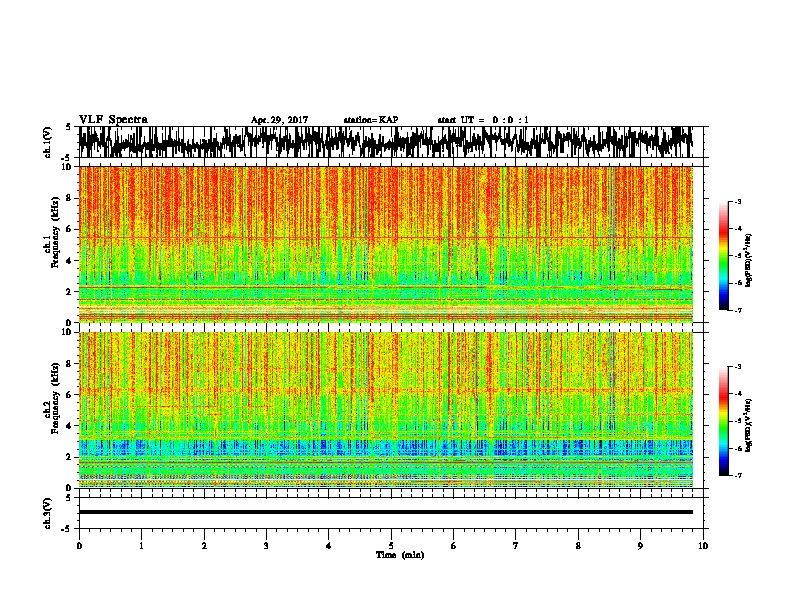
Task: Click time axis tick label "5"
Action: point(391,546)
